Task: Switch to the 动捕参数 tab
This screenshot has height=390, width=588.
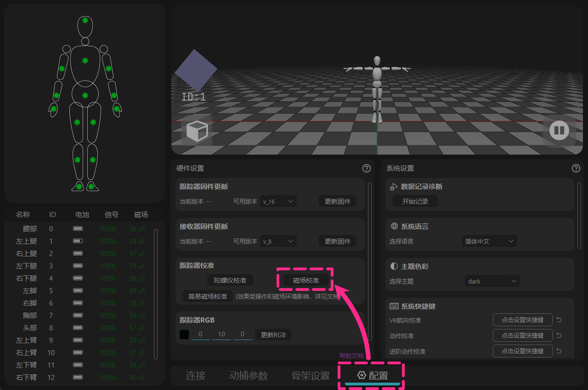Action: (x=249, y=376)
